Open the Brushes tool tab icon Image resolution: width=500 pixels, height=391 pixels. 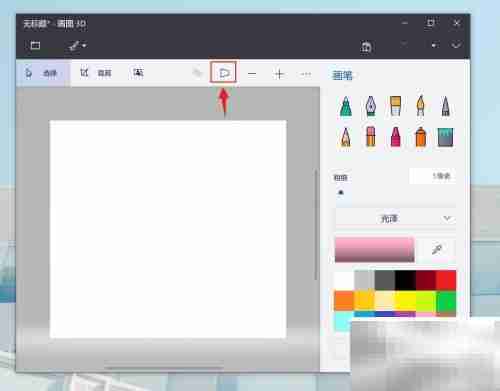pyautogui.click(x=77, y=45)
